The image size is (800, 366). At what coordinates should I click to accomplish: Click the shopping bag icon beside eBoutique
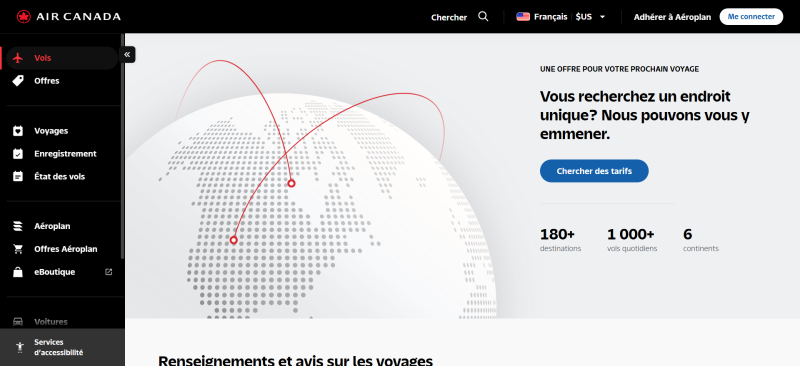18,272
